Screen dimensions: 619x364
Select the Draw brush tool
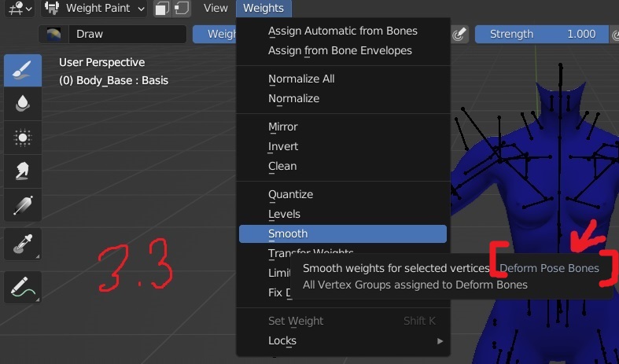[x=23, y=70]
